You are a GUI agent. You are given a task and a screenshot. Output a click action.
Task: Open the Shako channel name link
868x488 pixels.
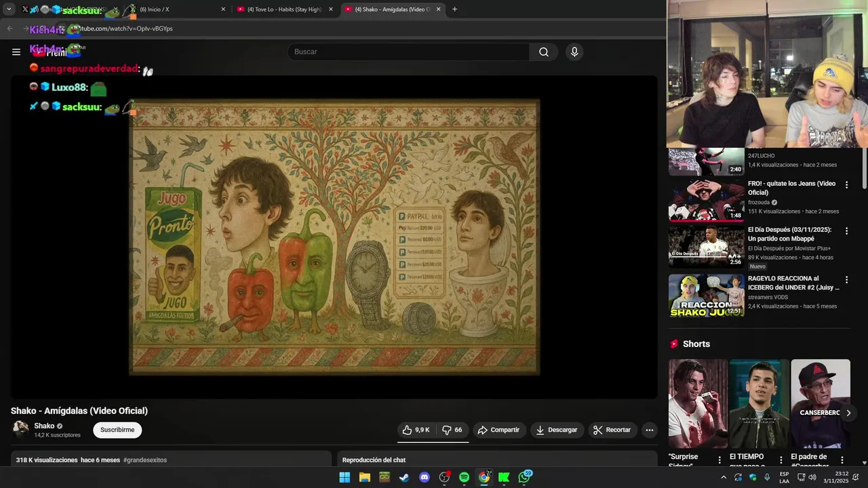pos(44,426)
